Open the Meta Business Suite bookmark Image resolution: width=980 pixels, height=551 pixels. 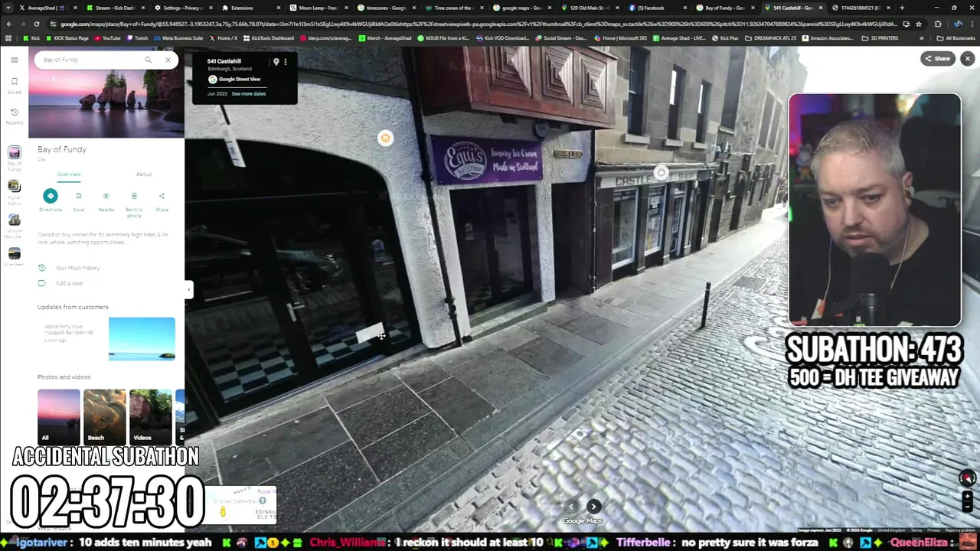coord(178,37)
